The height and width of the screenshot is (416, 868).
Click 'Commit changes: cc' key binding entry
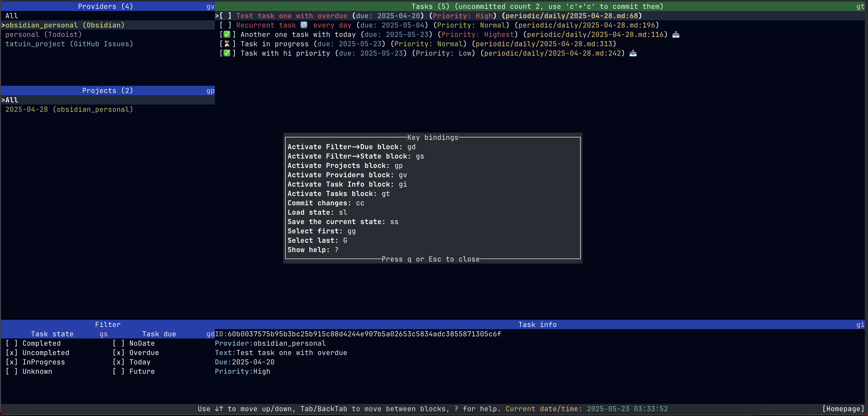tap(325, 203)
